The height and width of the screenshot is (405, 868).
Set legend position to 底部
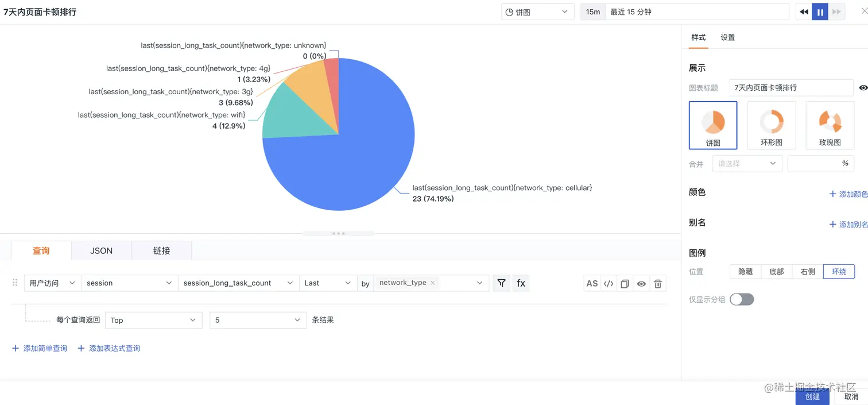pyautogui.click(x=776, y=272)
